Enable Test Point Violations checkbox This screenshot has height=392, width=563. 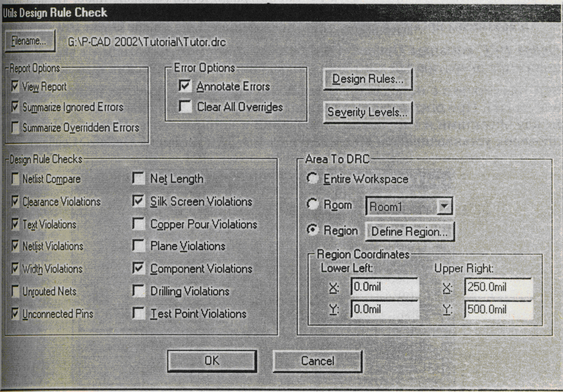pyautogui.click(x=139, y=313)
